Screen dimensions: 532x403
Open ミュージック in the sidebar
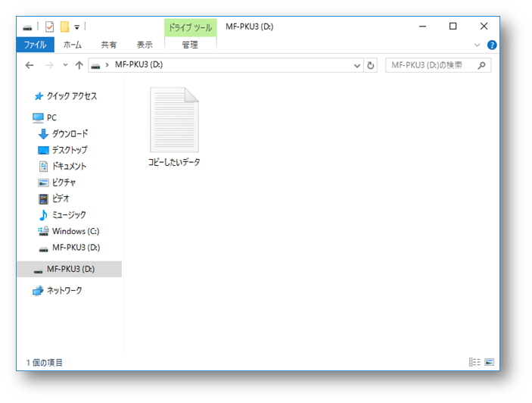click(69, 214)
